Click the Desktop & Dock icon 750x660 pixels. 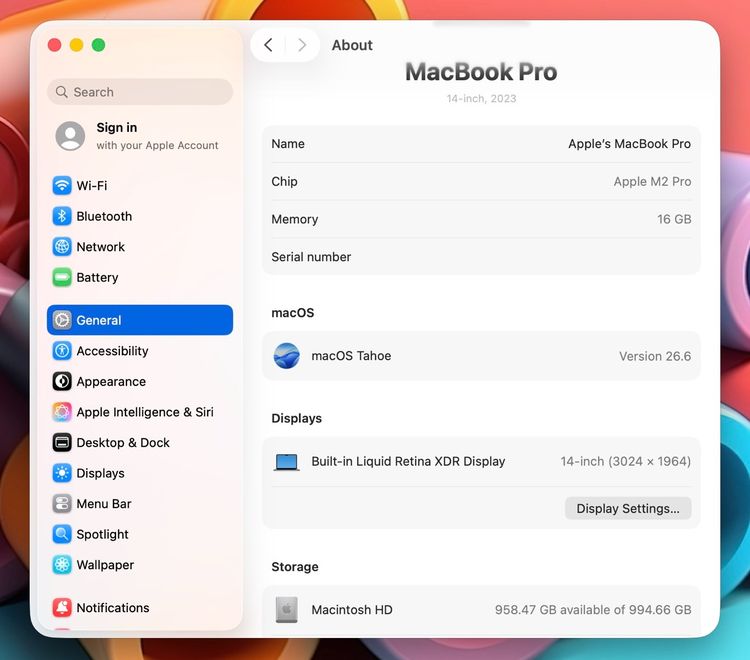click(x=62, y=442)
